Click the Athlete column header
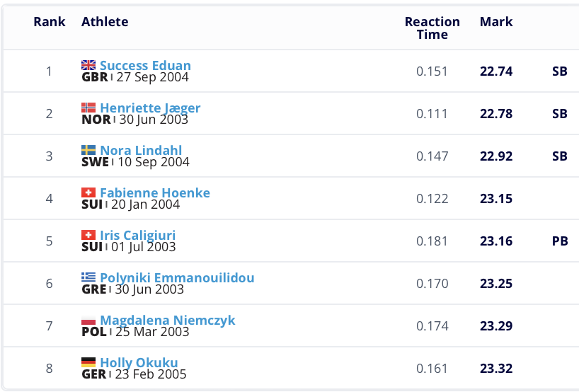Screen dimensions: 579x392 [x=105, y=22]
